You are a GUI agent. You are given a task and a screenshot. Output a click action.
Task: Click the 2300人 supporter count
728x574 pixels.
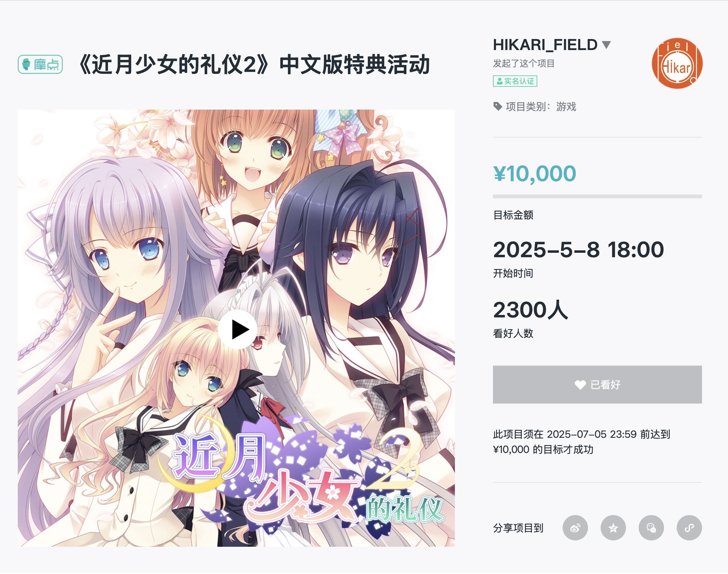coord(530,309)
